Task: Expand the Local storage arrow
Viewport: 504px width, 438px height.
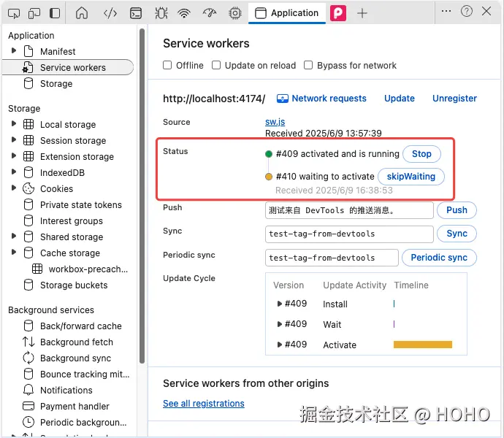Action: (13, 123)
